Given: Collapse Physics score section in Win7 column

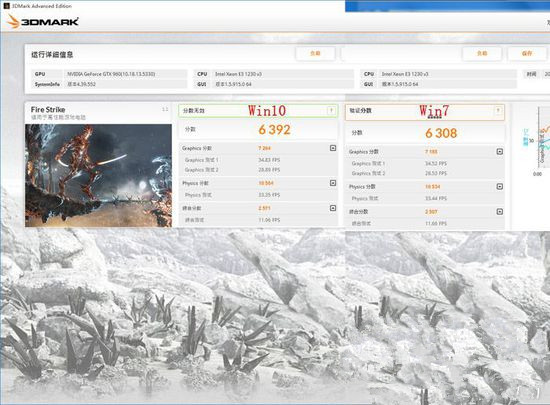Looking at the screenshot, I should click(500, 187).
